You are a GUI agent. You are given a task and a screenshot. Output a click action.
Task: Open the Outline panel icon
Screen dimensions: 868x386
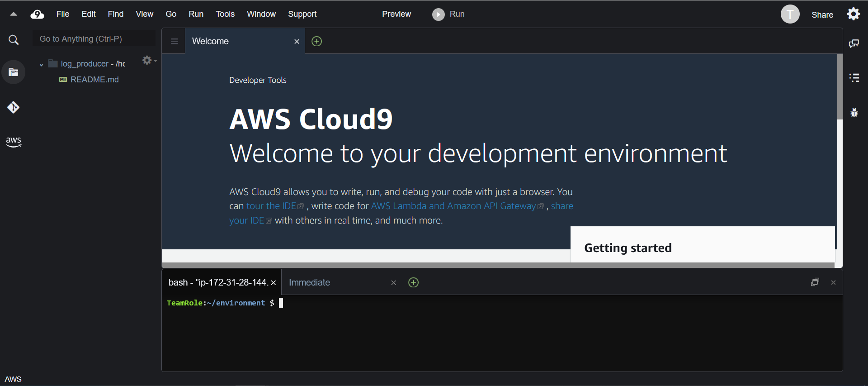click(x=854, y=78)
